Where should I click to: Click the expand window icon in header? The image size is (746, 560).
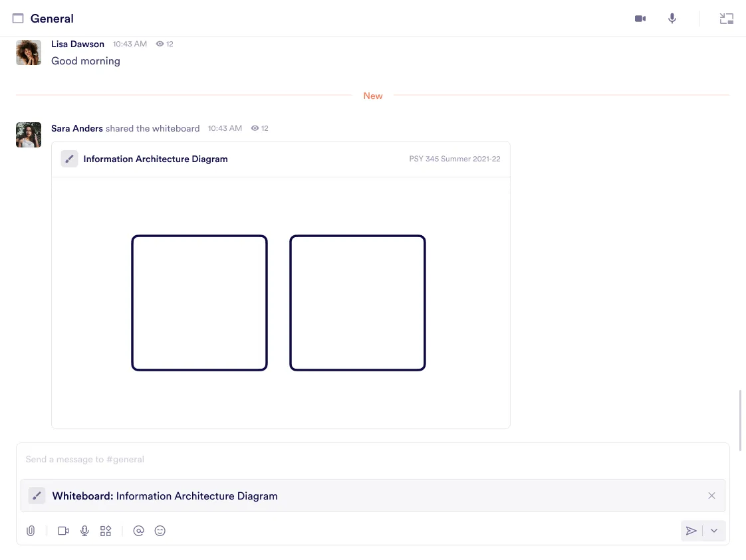[x=726, y=19]
